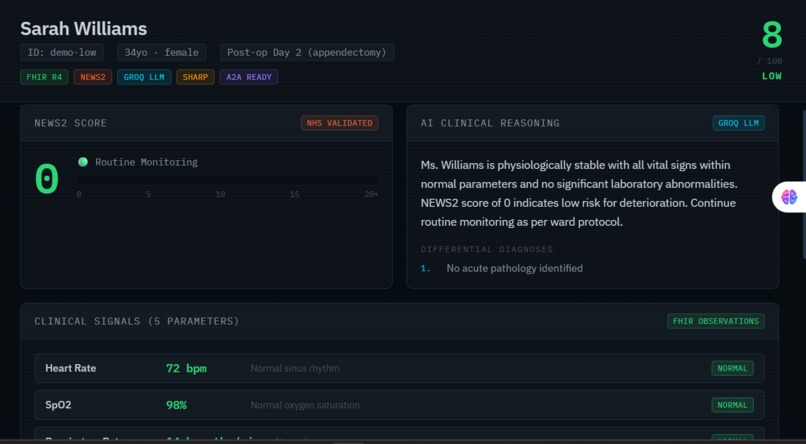Click the floating brain icon button
806x444 pixels.
pos(789,197)
